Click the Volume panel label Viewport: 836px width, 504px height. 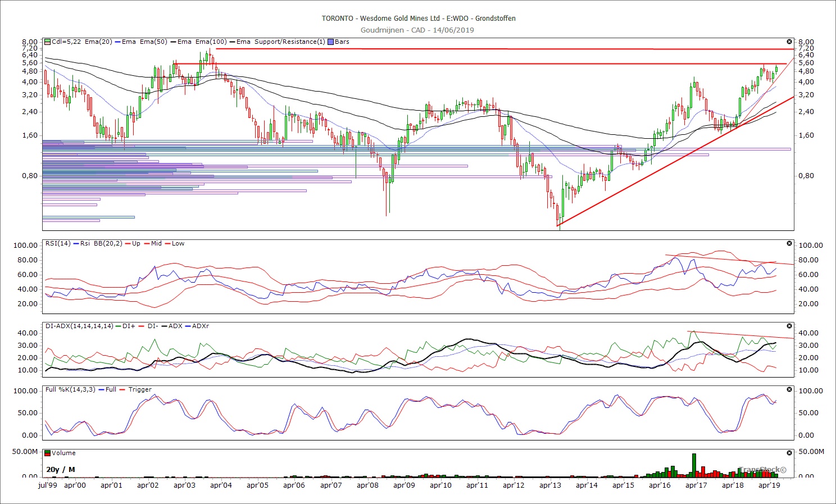pos(63,453)
